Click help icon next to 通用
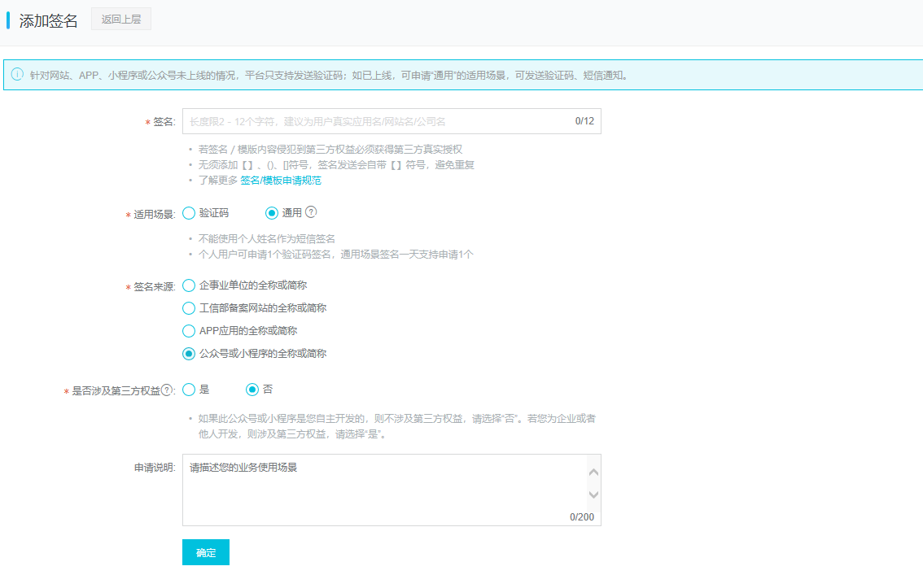 [x=311, y=212]
